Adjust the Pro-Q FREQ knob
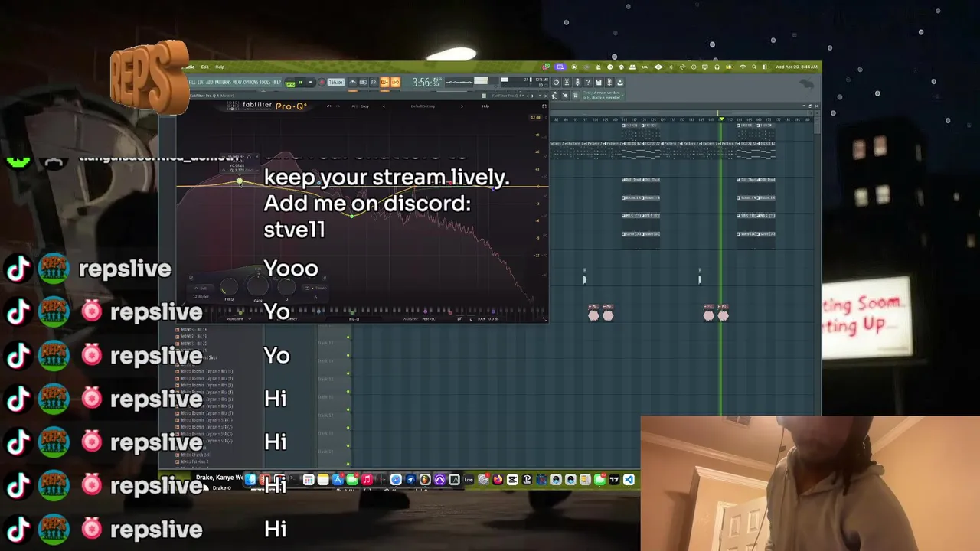Image resolution: width=980 pixels, height=551 pixels. (x=229, y=286)
